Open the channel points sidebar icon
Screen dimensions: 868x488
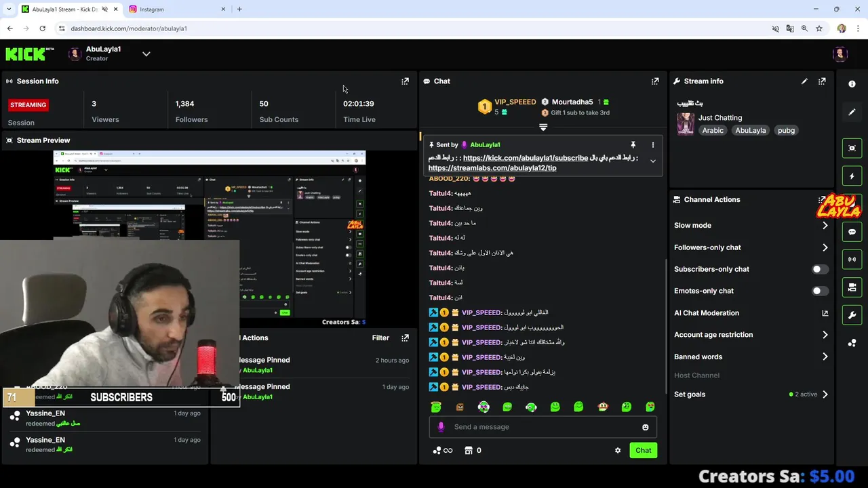[852, 343]
